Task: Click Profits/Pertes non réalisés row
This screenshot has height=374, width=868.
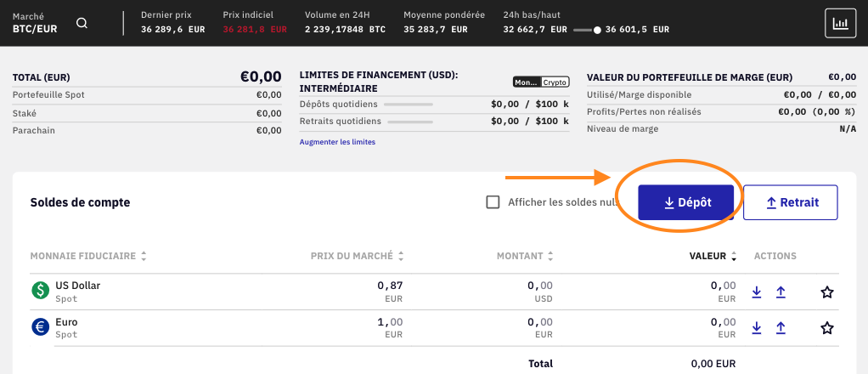Action: coord(721,112)
